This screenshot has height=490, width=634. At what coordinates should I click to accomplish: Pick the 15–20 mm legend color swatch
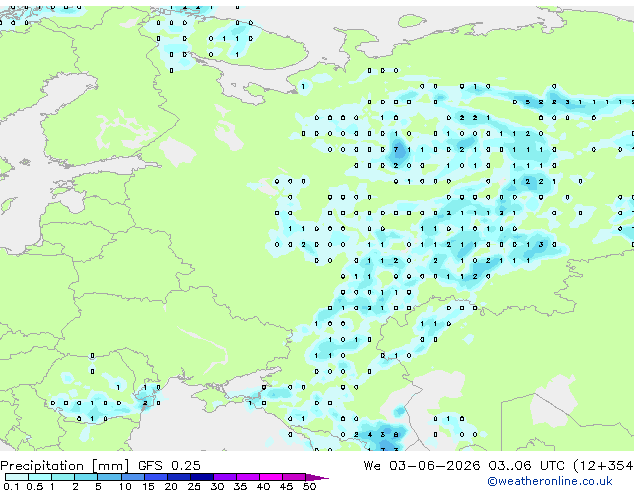(x=155, y=477)
